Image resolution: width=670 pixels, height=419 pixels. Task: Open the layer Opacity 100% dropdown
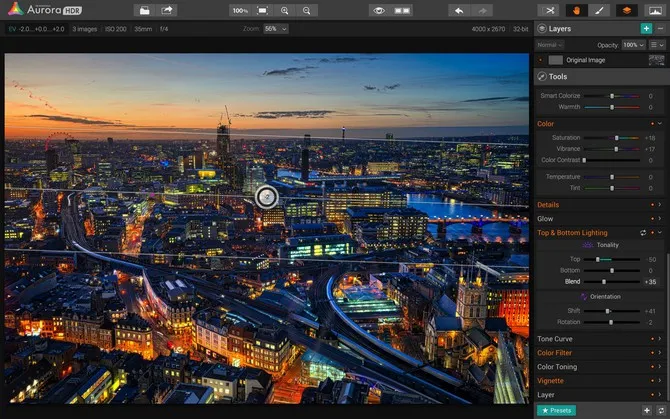(633, 45)
